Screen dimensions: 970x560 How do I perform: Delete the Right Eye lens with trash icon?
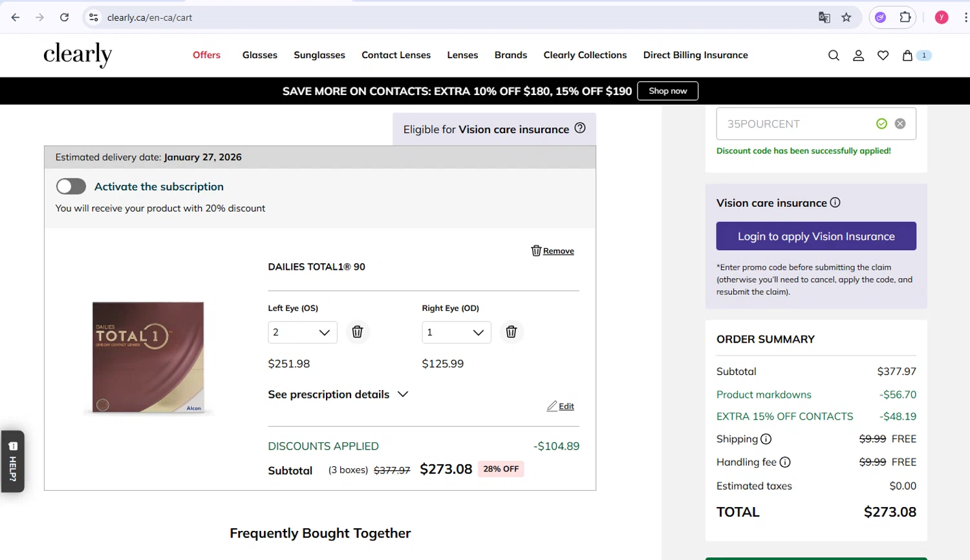[511, 332]
